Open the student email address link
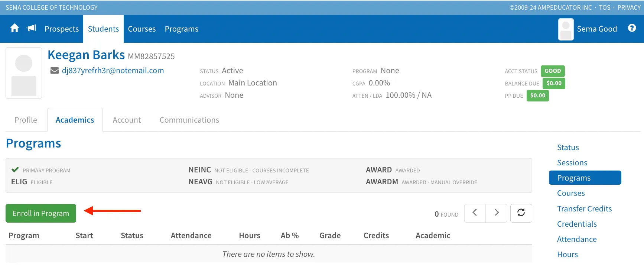This screenshot has width=644, height=272. point(113,71)
